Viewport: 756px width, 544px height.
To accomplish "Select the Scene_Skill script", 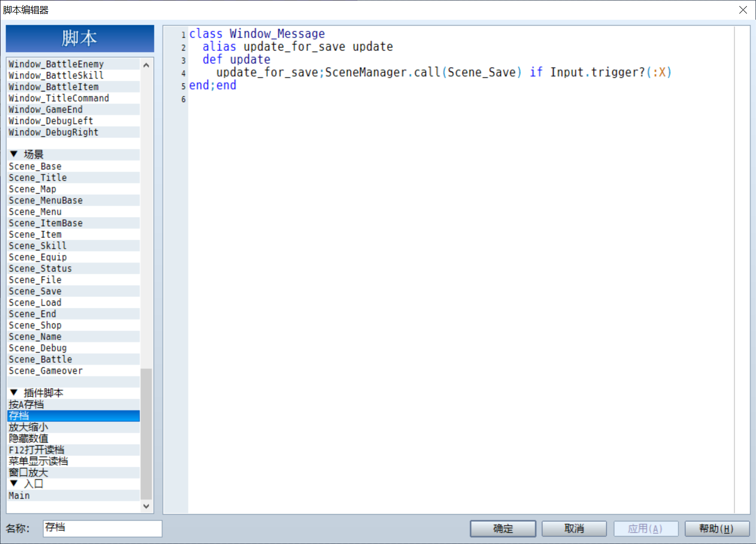I will coord(74,246).
